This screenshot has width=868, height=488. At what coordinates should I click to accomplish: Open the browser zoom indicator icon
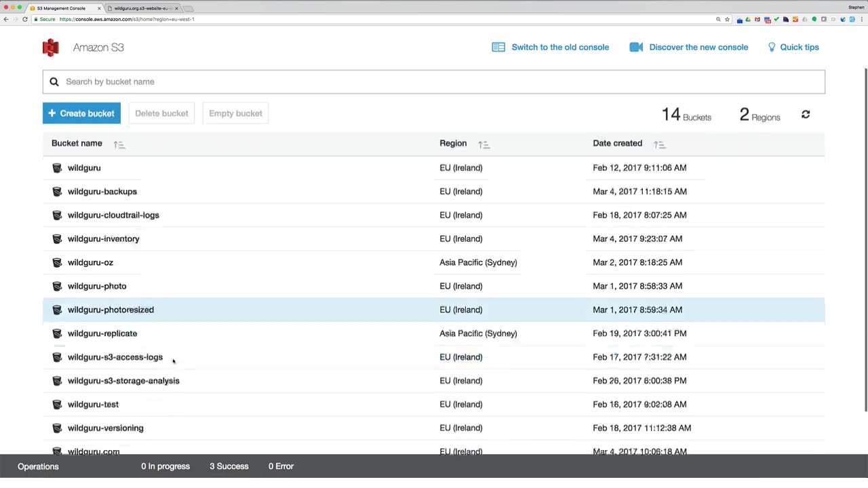718,20
